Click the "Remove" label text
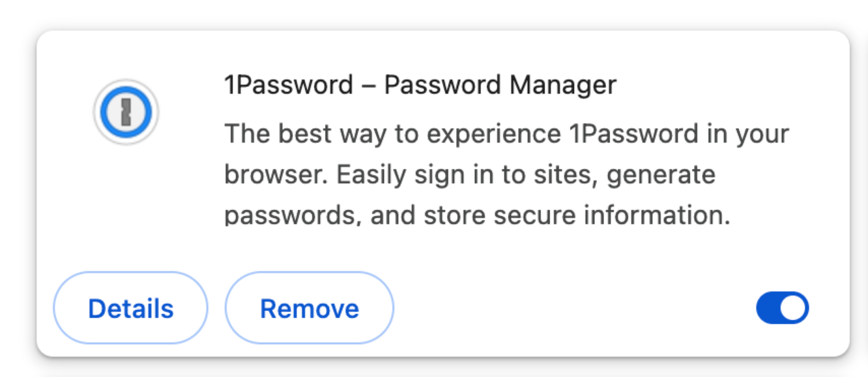 309,308
